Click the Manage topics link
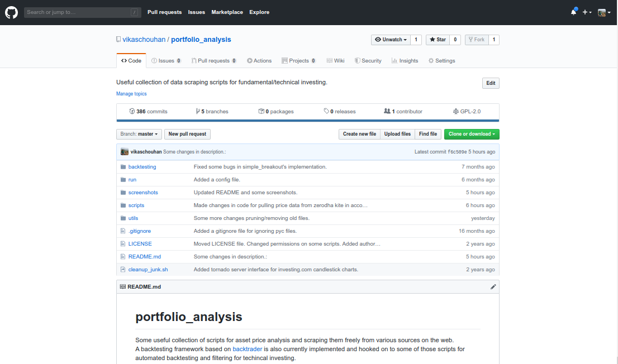618x364 pixels. (131, 94)
